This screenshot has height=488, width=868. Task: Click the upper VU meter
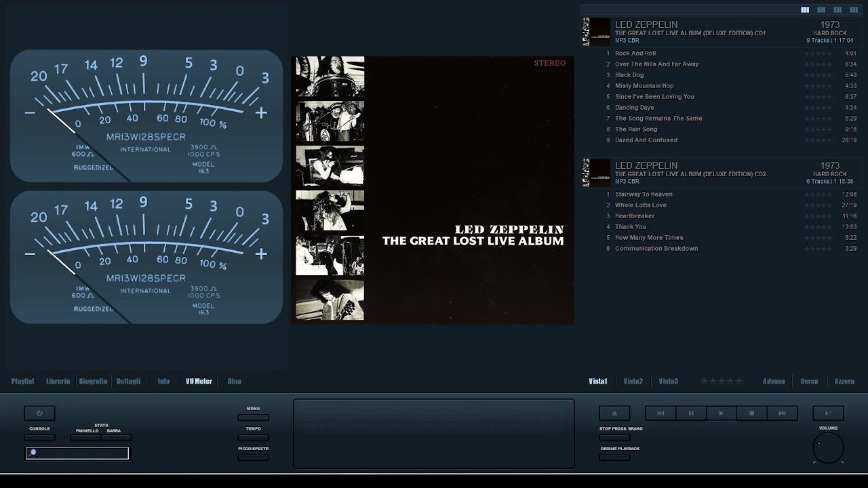point(146,116)
